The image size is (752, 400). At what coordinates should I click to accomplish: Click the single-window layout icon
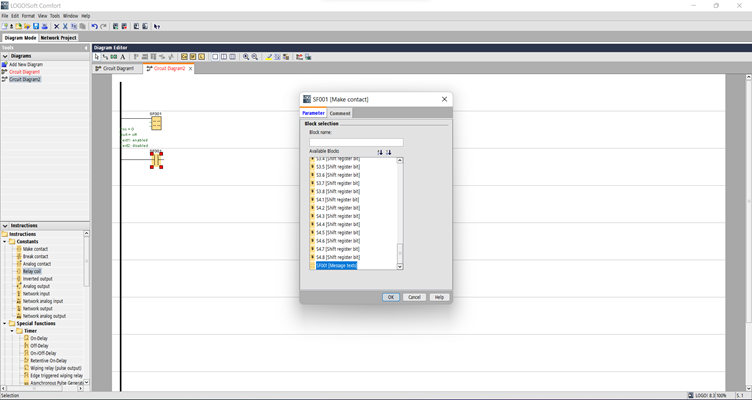pos(215,57)
